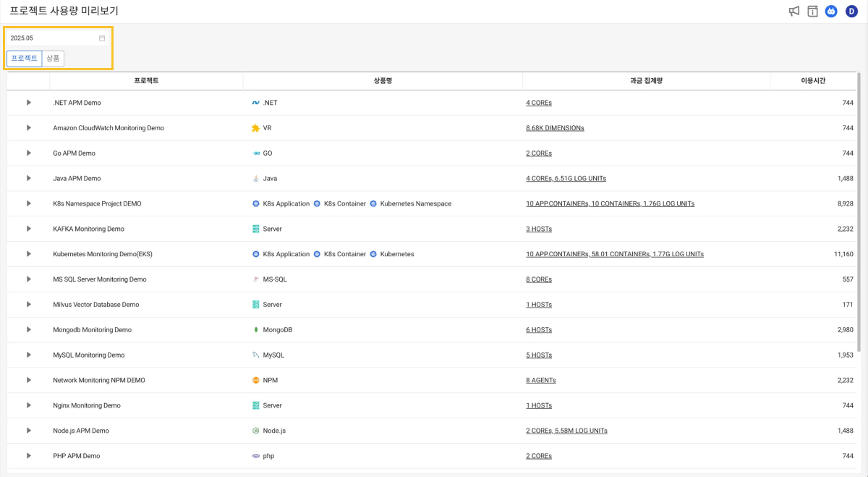Click K8s Application icon in K8s Namespace row
The width and height of the screenshot is (868, 477).
point(255,203)
